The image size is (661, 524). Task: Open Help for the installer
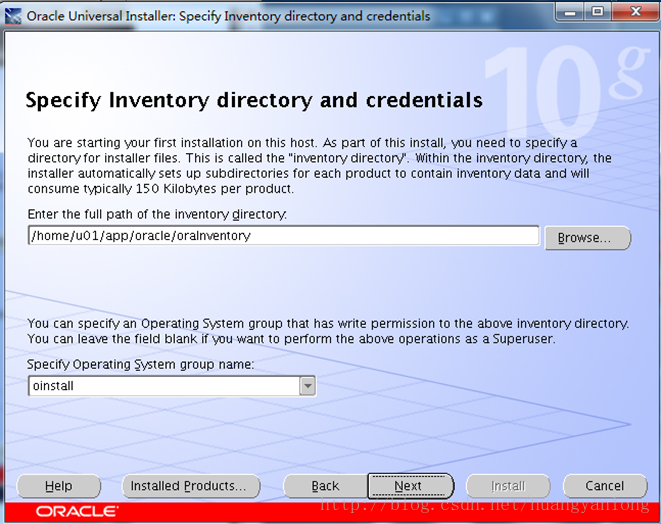click(59, 486)
